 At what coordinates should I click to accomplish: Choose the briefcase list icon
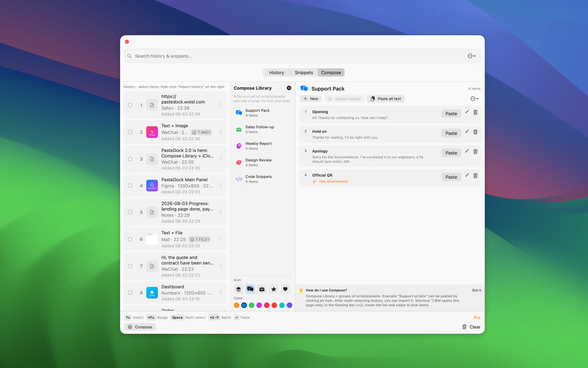coord(262,289)
